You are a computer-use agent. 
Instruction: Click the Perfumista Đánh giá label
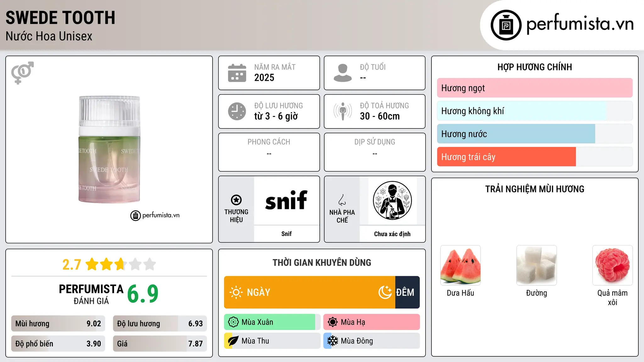(x=91, y=294)
